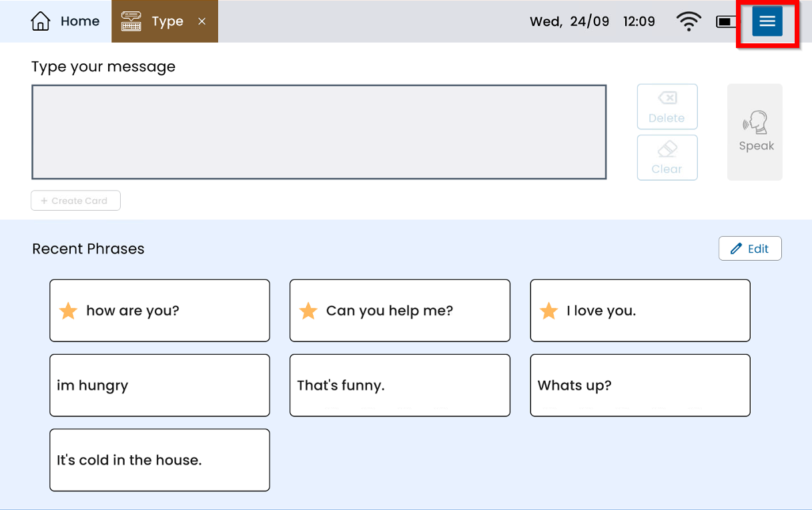Image resolution: width=812 pixels, height=510 pixels.
Task: Close the Type tab
Action: click(x=202, y=21)
